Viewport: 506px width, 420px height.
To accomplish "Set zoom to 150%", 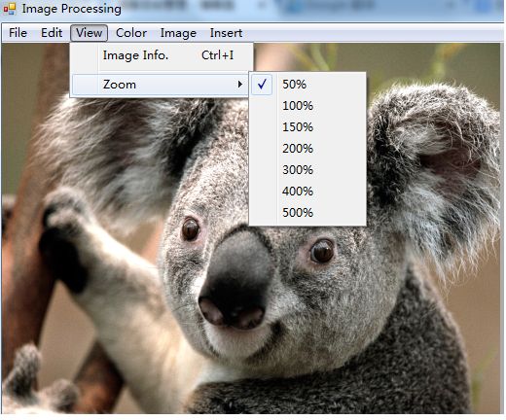I will point(307,127).
